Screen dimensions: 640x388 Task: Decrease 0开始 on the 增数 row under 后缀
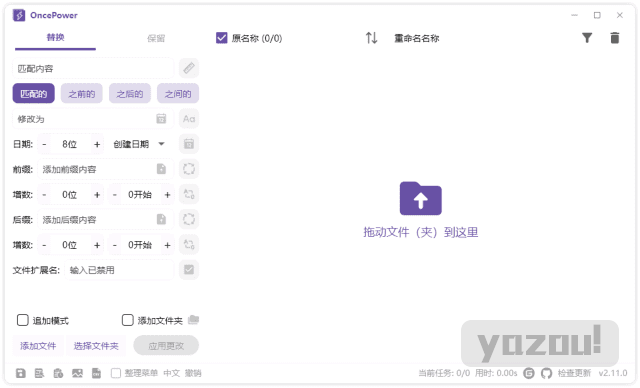point(115,245)
